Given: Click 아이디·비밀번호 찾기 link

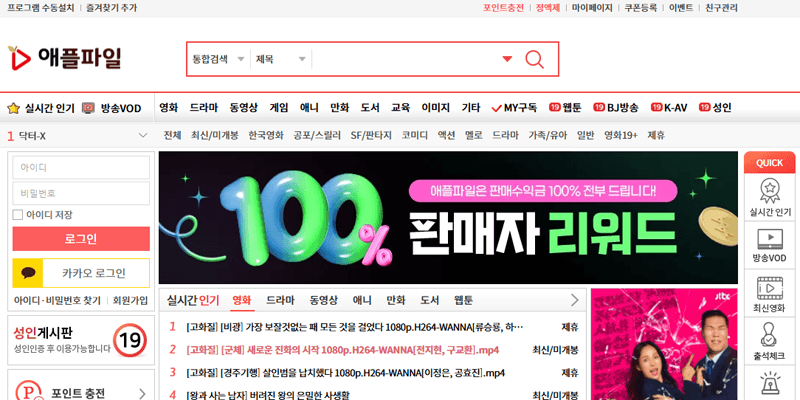Looking at the screenshot, I should coord(57,301).
